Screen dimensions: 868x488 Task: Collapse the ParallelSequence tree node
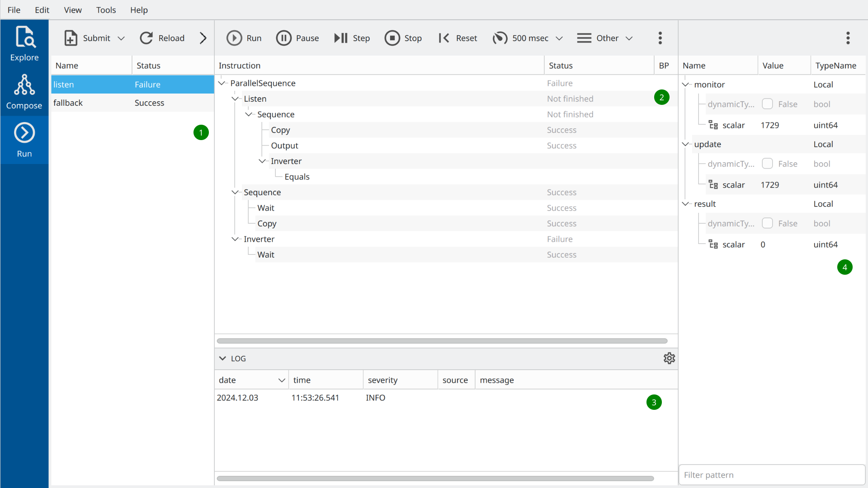[x=222, y=83]
